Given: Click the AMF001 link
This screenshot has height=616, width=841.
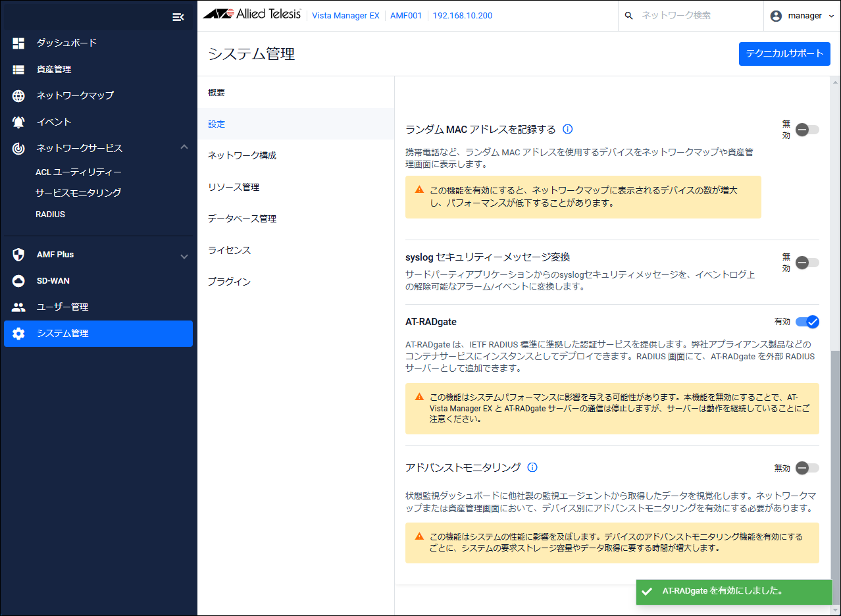Looking at the screenshot, I should point(406,16).
